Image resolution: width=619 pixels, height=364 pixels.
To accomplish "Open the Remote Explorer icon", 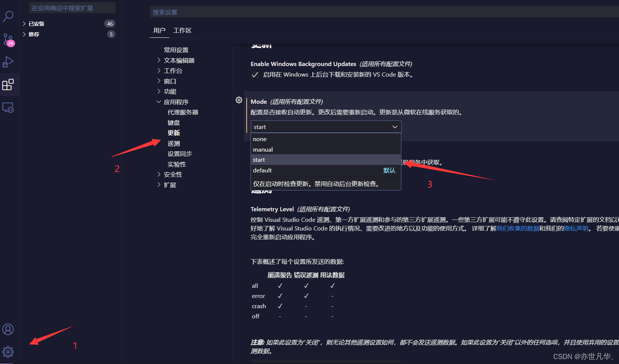I will [8, 108].
